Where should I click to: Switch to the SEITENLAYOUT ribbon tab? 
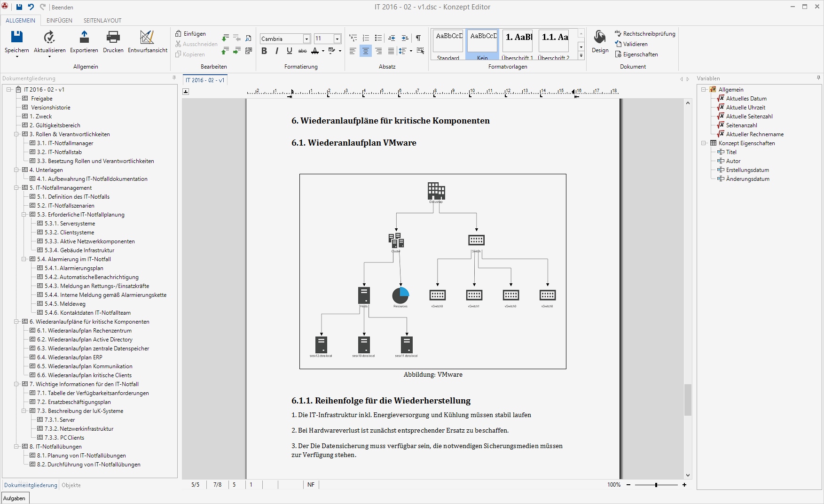[x=102, y=20]
